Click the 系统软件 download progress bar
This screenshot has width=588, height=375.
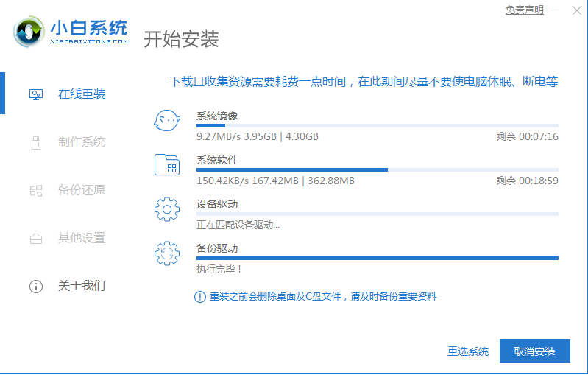click(377, 170)
